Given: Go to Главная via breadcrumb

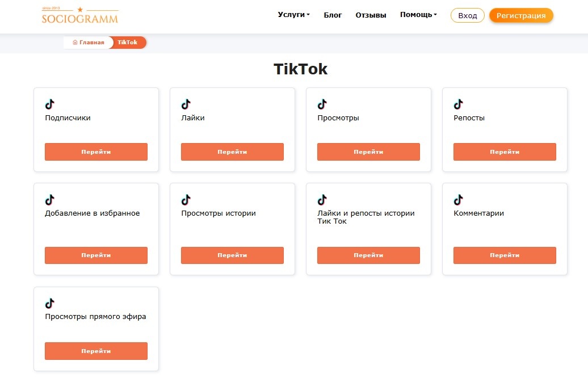Looking at the screenshot, I should pyautogui.click(x=89, y=43).
